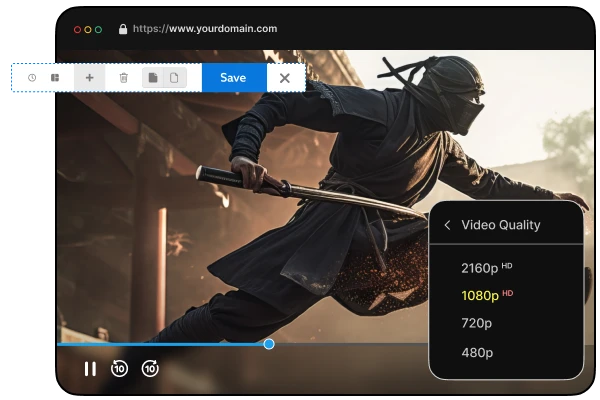This screenshot has height=400, width=600.
Task: Click the blue progress bar handle
Action: pos(269,344)
